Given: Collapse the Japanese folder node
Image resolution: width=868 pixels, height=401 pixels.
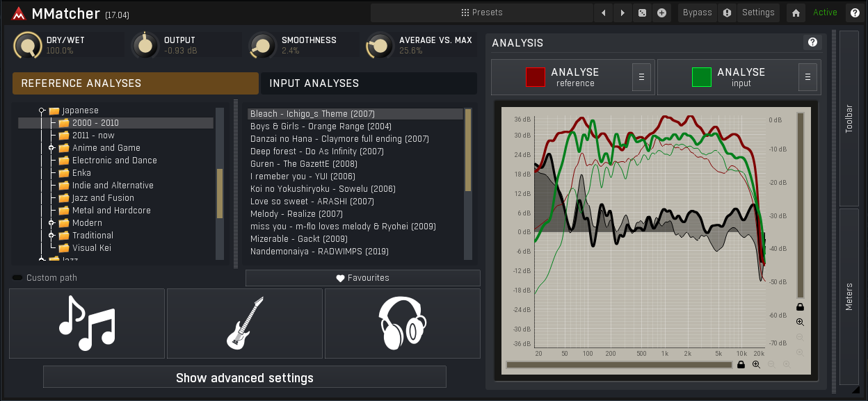Looking at the screenshot, I should pyautogui.click(x=42, y=111).
